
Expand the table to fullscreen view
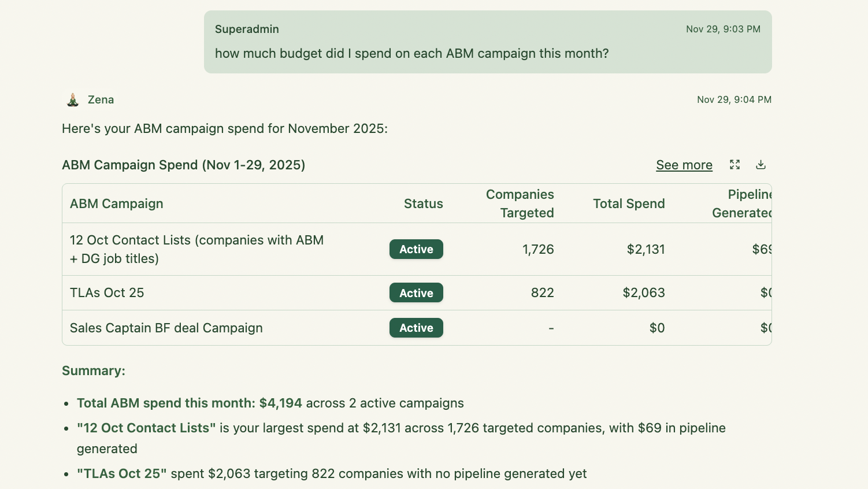pyautogui.click(x=735, y=165)
